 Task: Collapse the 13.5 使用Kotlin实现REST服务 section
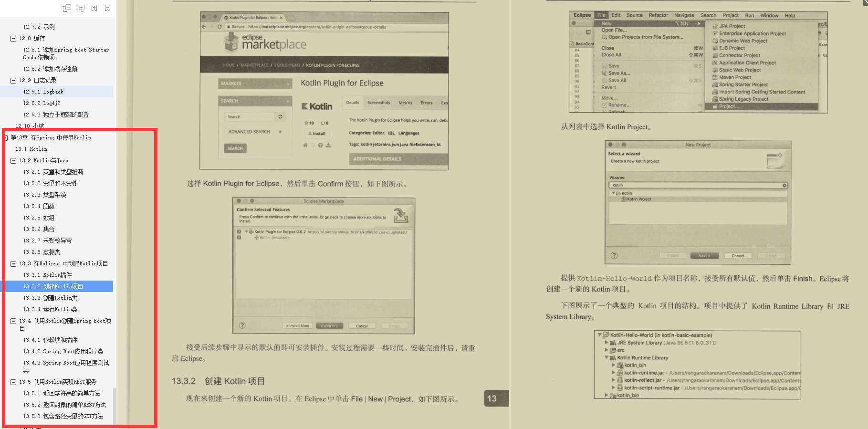13,382
